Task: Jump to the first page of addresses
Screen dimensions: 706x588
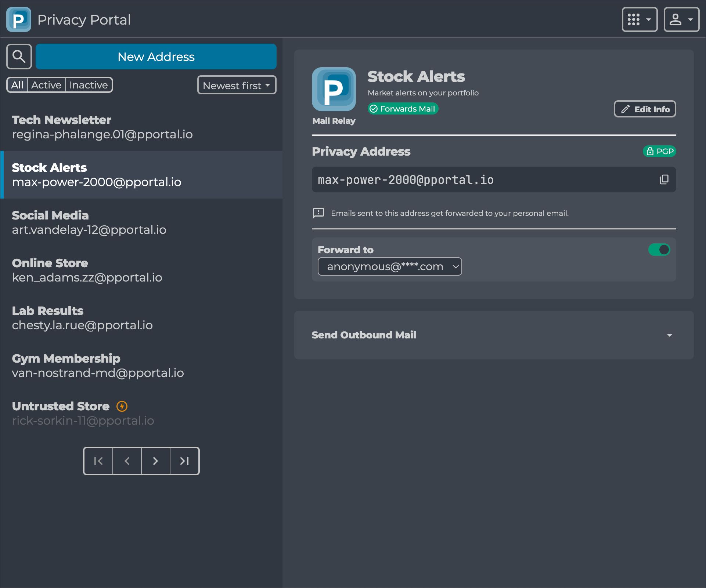Action: click(x=98, y=461)
